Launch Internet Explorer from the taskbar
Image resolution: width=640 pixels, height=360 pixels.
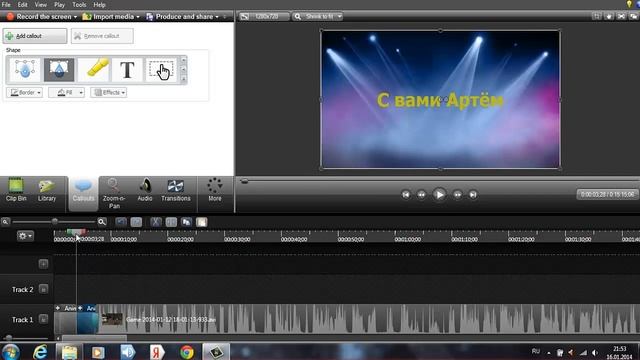click(40, 352)
